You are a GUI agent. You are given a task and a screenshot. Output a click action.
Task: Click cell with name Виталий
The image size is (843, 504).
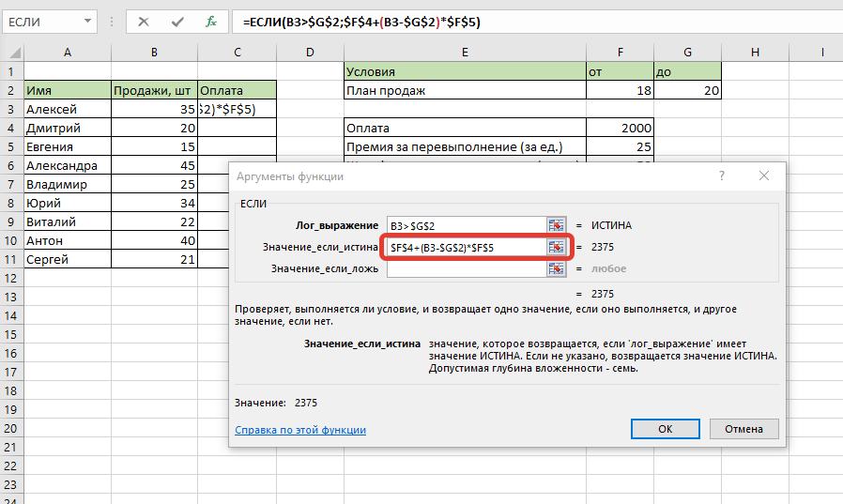point(68,221)
